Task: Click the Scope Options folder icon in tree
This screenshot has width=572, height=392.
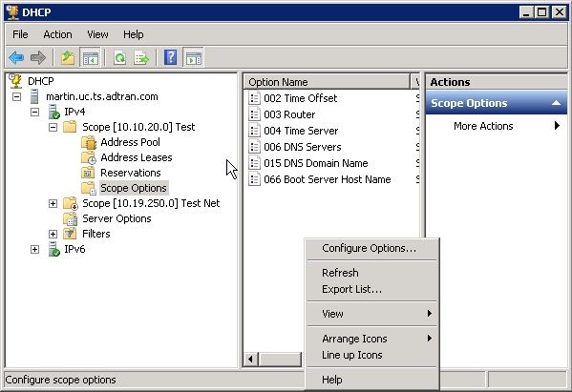Action: point(89,188)
